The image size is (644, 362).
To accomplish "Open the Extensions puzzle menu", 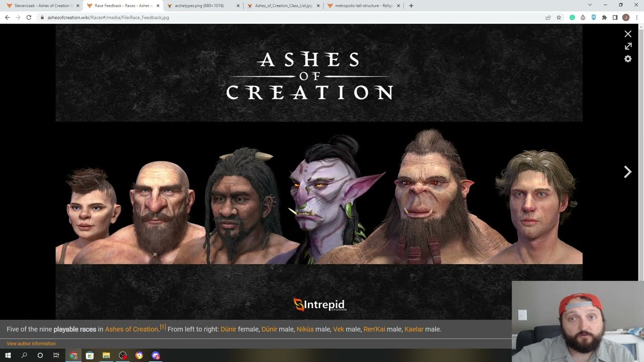I will 604,17.
